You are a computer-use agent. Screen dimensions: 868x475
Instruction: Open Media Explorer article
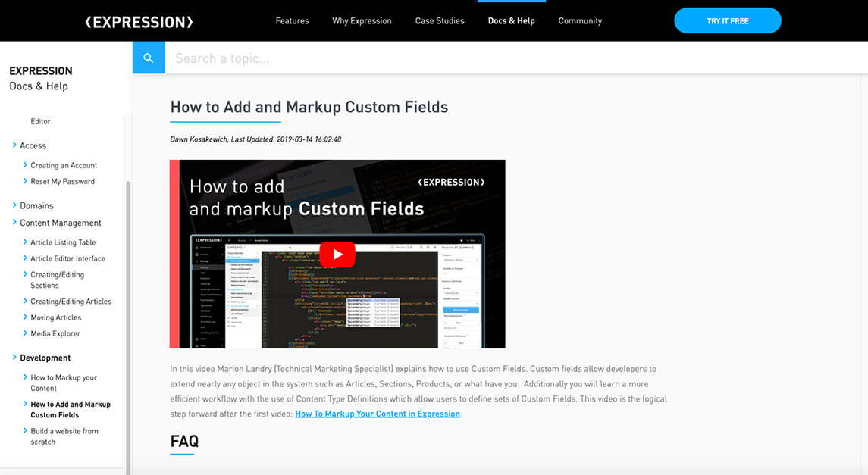[55, 333]
